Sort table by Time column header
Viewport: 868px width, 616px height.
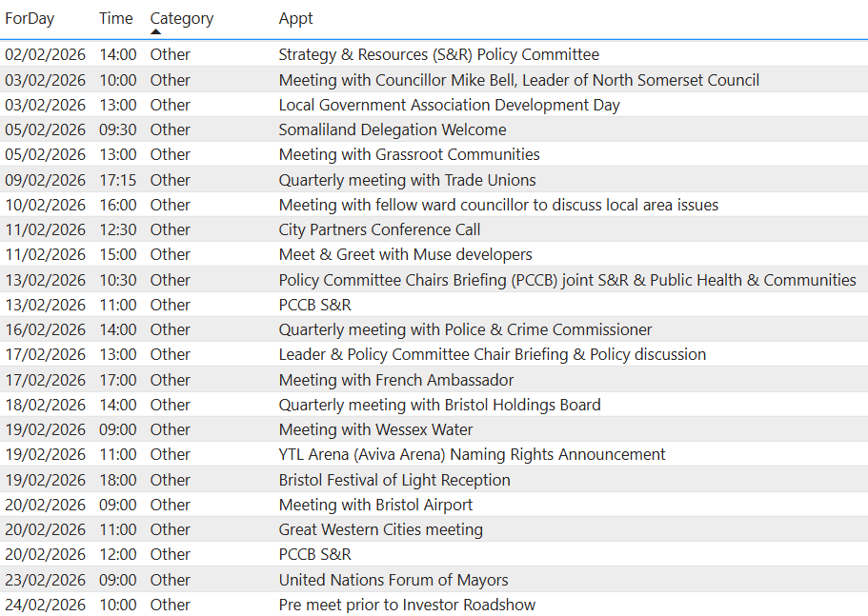click(115, 18)
